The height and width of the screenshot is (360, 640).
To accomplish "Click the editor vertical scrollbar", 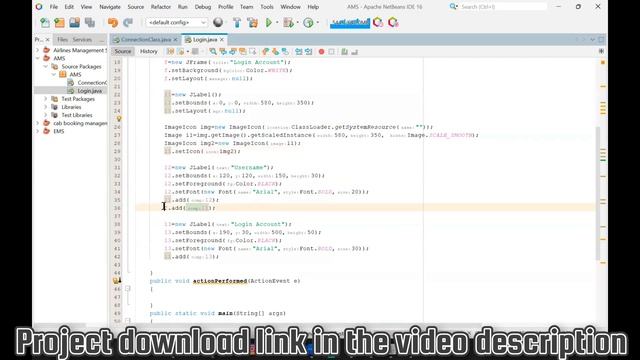I will click(x=598, y=192).
